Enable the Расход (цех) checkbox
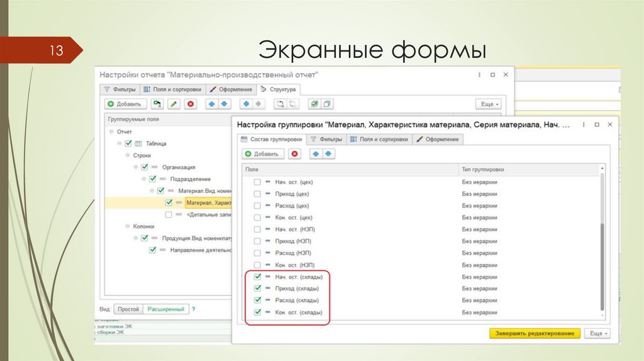This screenshot has height=361, width=644. [x=257, y=206]
